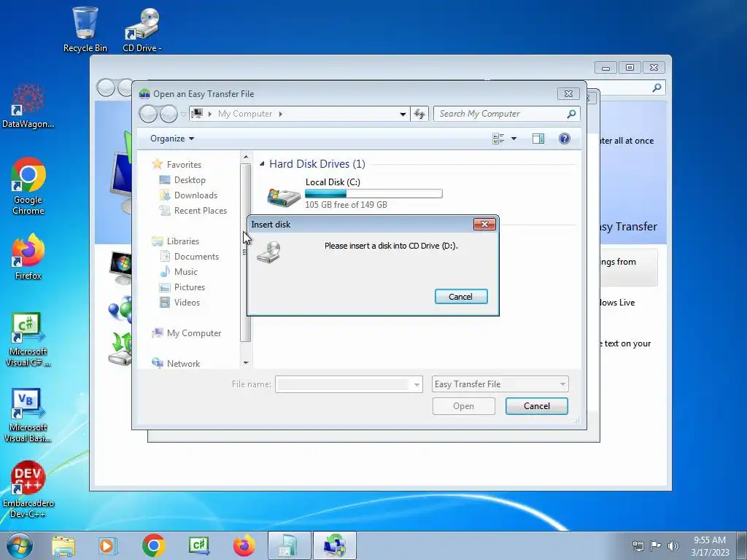747x560 pixels.
Task: Open the CD Drive desktop shortcut
Action: click(x=142, y=29)
